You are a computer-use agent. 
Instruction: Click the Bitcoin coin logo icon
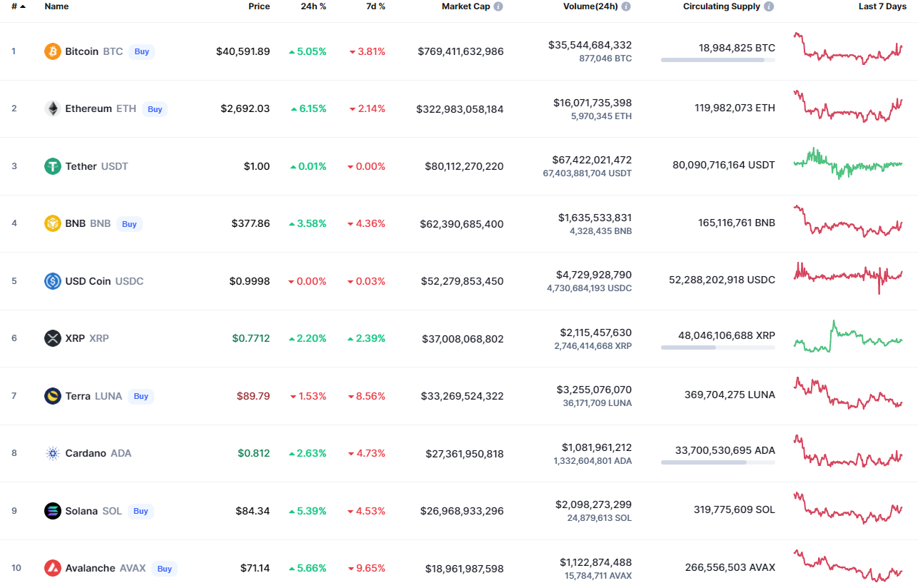click(53, 51)
